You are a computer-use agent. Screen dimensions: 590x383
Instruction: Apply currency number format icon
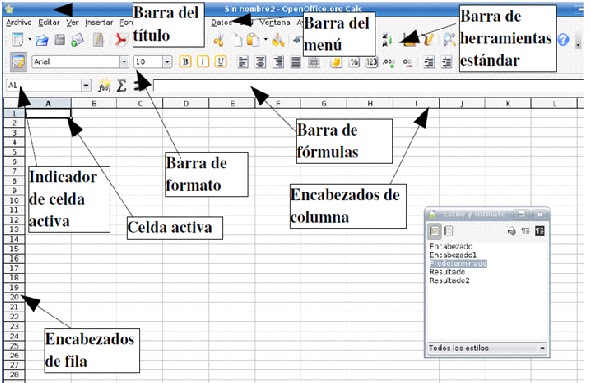pyautogui.click(x=336, y=62)
